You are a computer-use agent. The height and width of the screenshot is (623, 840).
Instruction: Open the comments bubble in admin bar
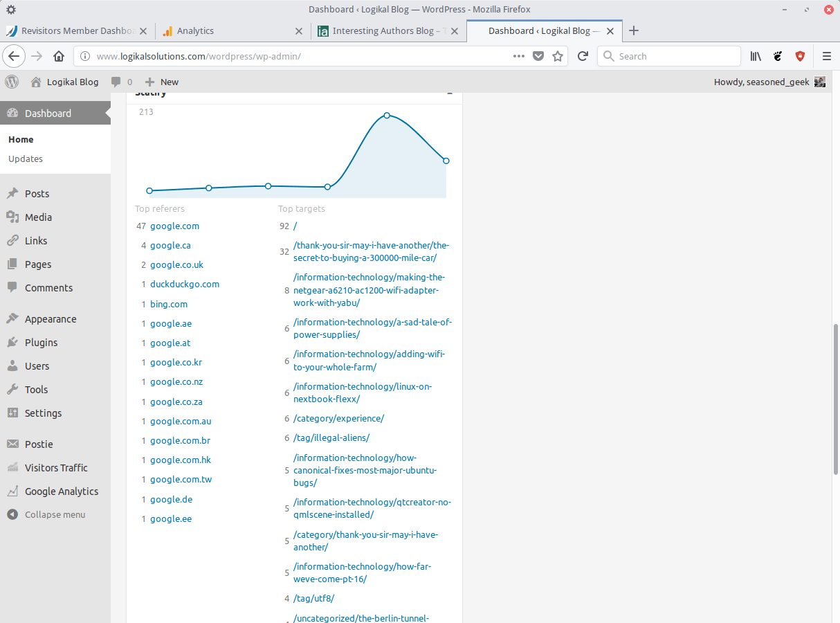click(x=121, y=82)
